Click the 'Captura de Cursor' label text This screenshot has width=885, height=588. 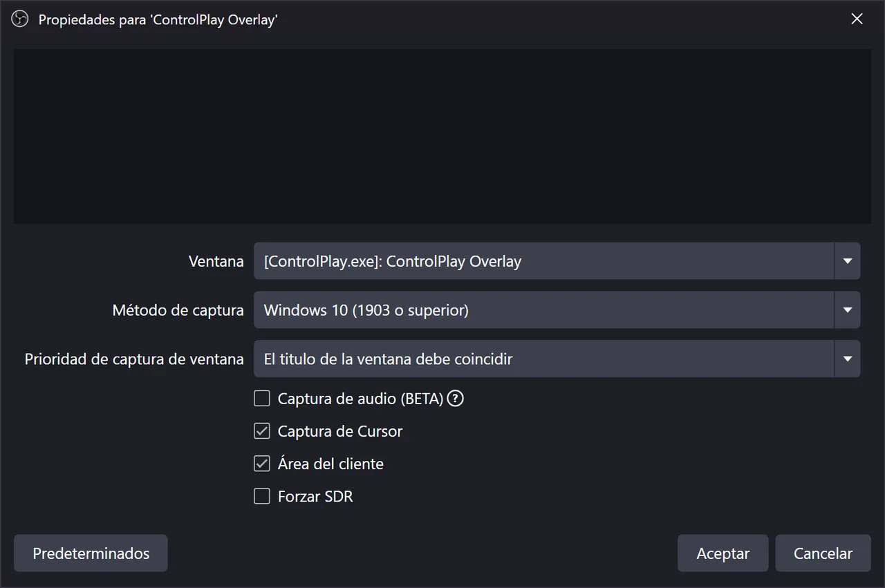[x=340, y=431]
